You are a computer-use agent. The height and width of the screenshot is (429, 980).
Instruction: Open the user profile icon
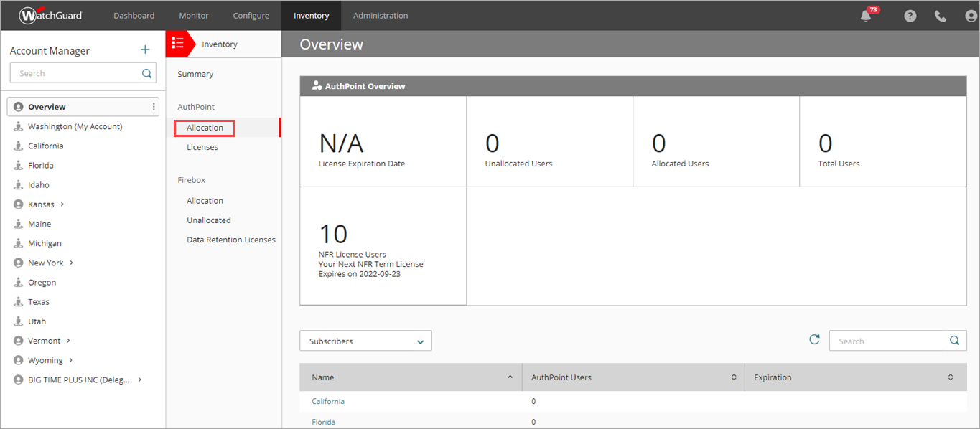(969, 15)
